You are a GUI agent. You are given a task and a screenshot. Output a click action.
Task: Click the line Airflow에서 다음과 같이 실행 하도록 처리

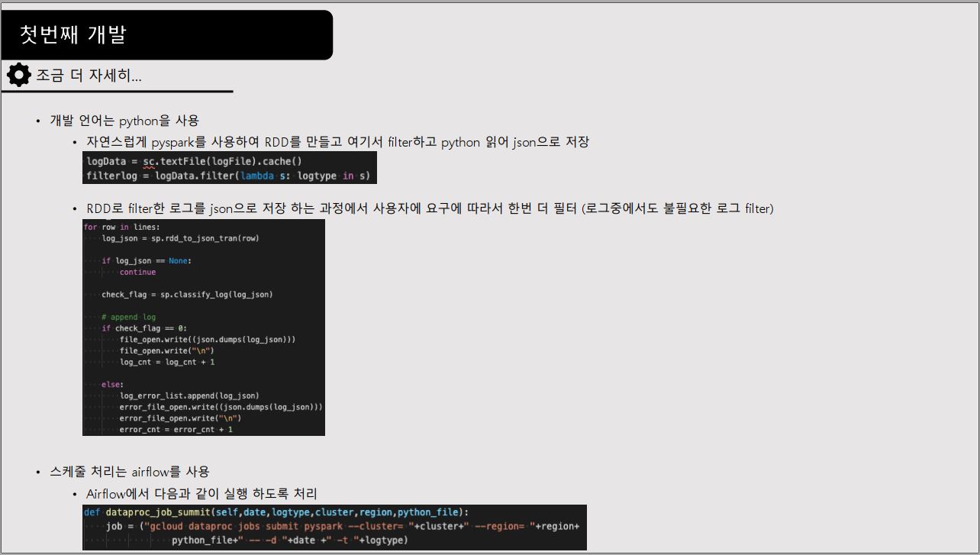tap(201, 494)
